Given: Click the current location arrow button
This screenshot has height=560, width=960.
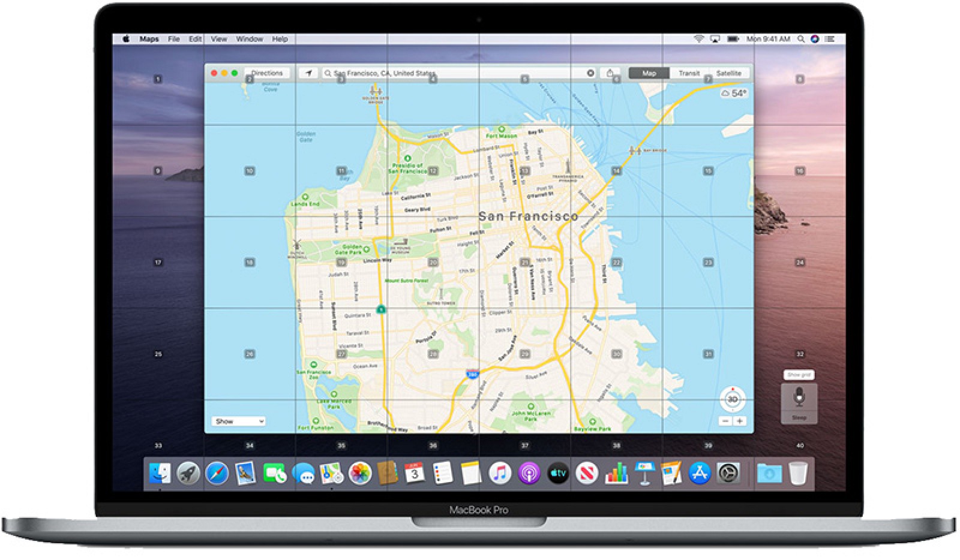Looking at the screenshot, I should [308, 73].
